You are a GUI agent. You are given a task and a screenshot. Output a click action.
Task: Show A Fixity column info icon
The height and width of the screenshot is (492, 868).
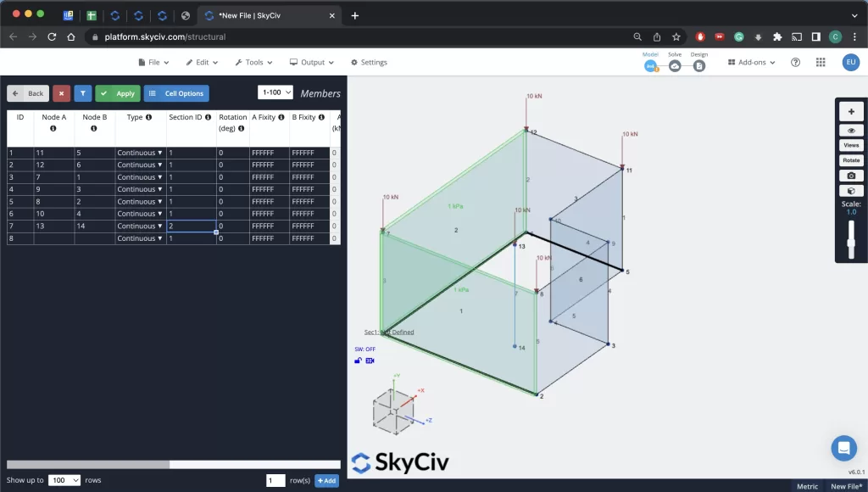pyautogui.click(x=281, y=117)
